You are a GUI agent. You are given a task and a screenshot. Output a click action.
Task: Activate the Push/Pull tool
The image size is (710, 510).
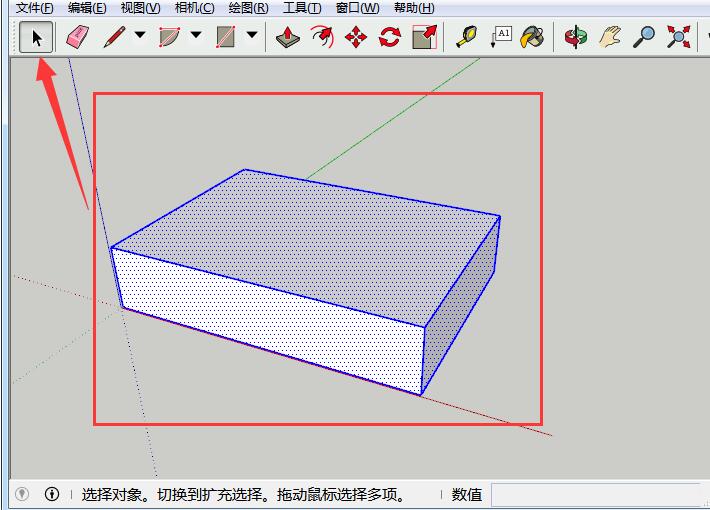point(288,37)
